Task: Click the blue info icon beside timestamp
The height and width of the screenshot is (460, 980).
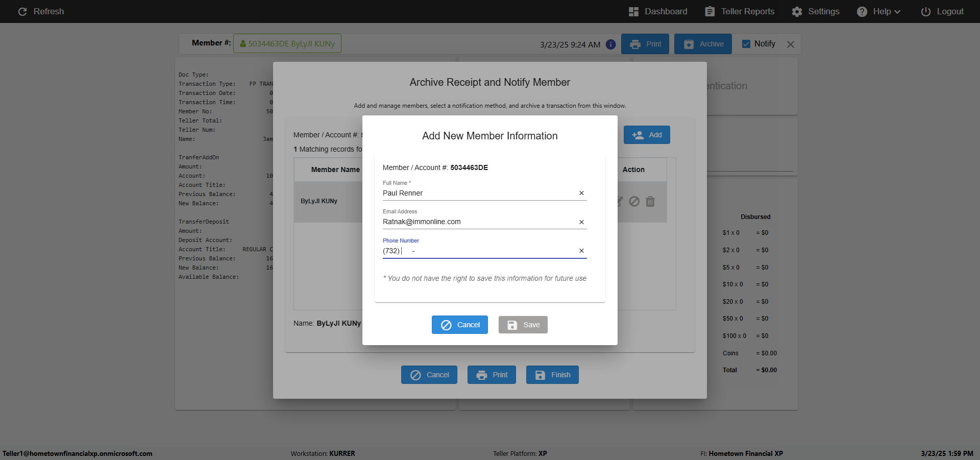Action: coord(610,44)
